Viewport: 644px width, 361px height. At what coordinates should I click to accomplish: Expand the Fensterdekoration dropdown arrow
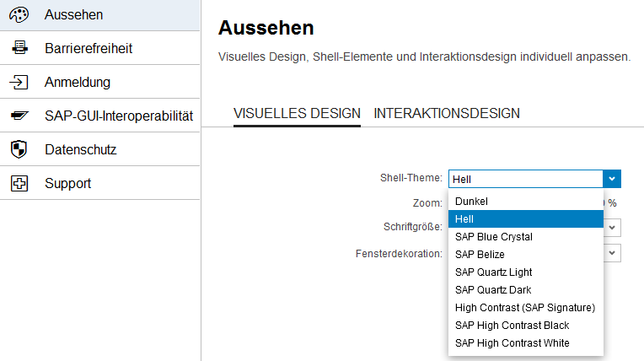tap(613, 253)
